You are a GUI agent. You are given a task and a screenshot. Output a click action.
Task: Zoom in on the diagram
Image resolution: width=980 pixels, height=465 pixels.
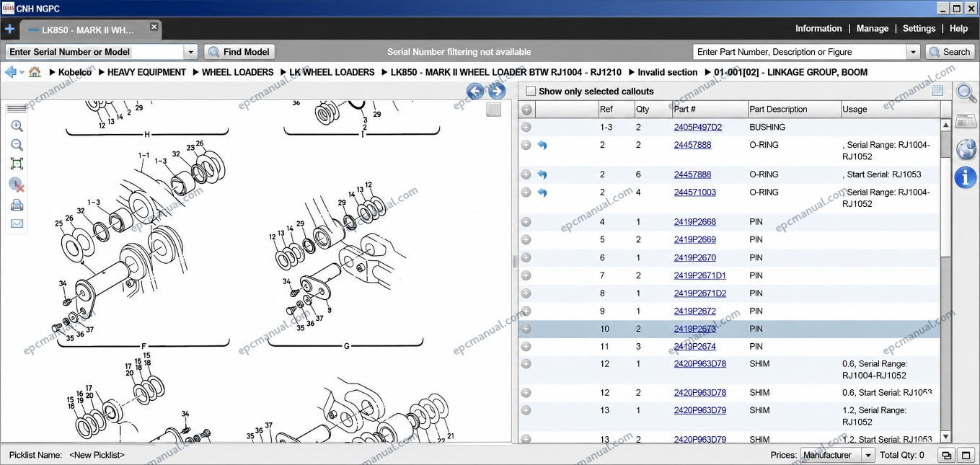(17, 126)
